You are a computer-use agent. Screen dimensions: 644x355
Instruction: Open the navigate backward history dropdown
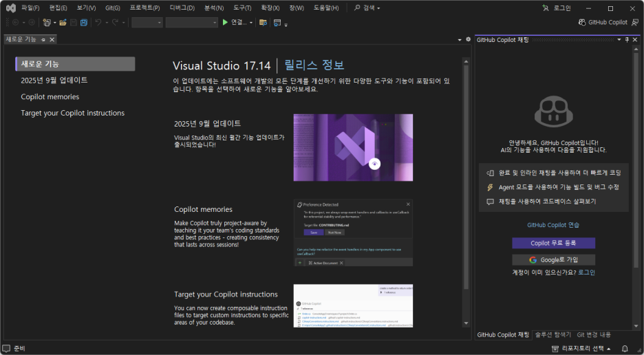pos(23,23)
